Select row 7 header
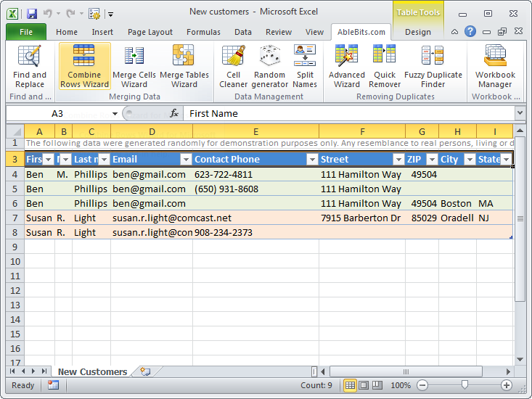Image resolution: width=532 pixels, height=399 pixels. coord(15,218)
